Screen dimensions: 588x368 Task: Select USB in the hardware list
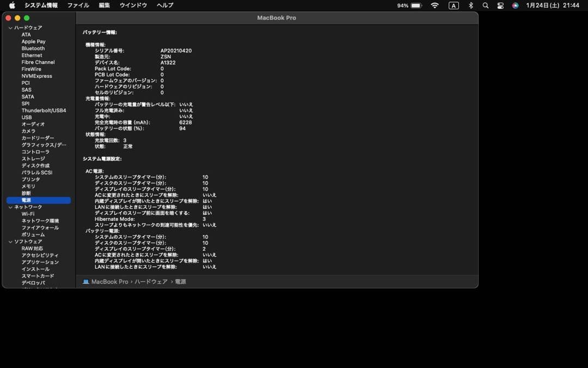tap(28, 117)
